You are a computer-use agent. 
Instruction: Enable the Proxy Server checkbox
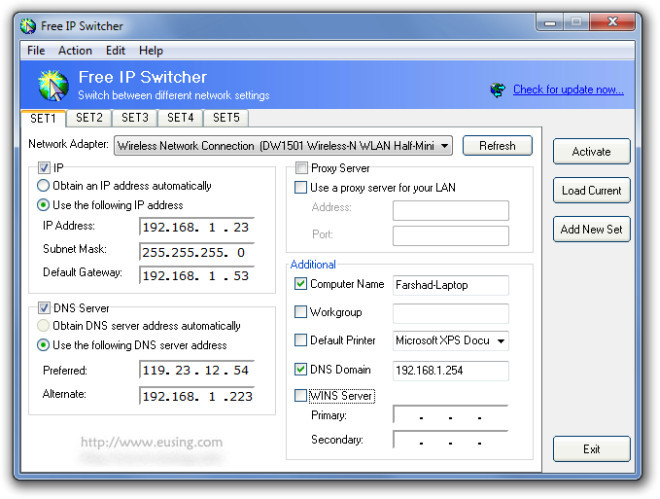click(x=301, y=168)
